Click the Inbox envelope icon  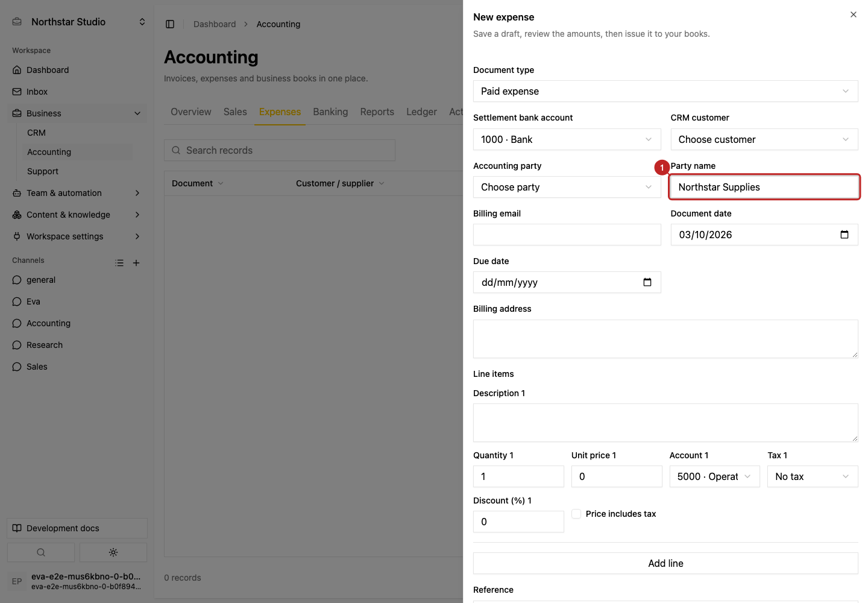17,92
